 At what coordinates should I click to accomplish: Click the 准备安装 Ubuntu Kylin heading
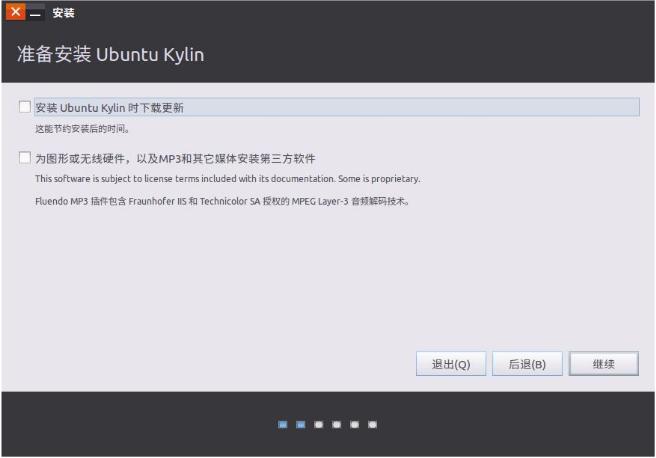[x=110, y=54]
